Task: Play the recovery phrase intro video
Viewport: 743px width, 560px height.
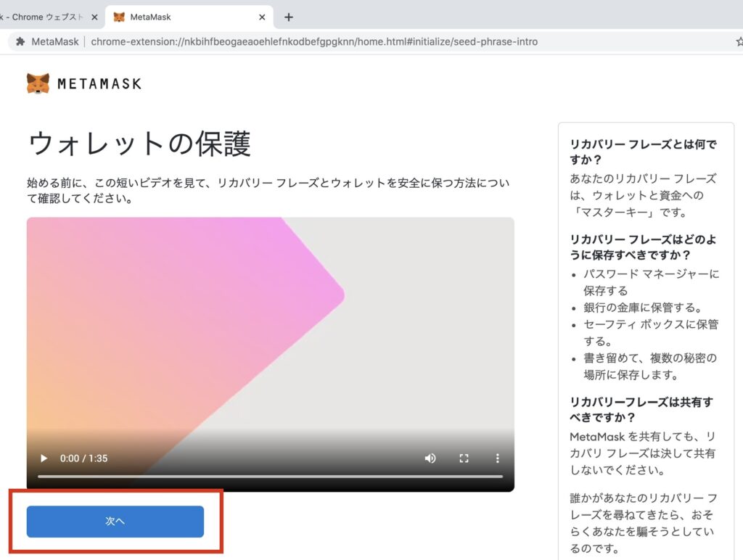Action: 44,458
